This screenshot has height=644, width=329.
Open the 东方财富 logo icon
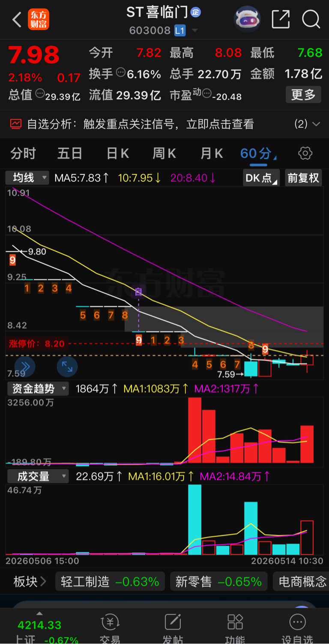coord(39,20)
